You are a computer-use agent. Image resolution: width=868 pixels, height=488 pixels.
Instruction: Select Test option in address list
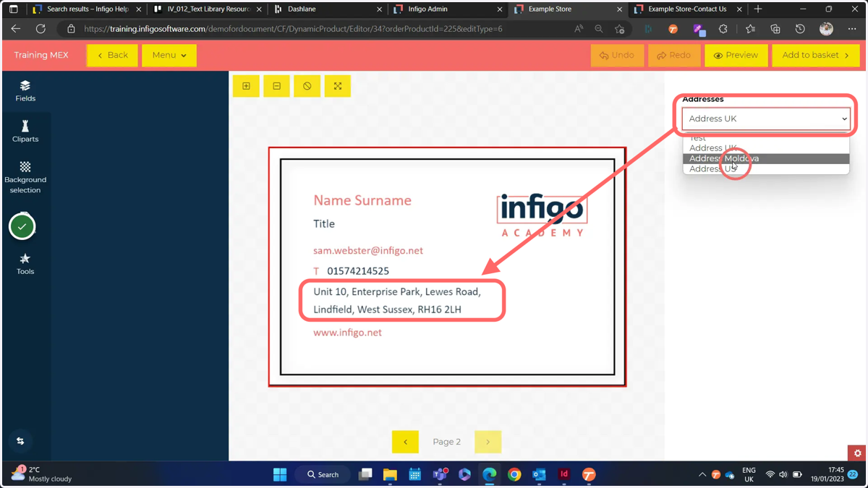(766, 138)
